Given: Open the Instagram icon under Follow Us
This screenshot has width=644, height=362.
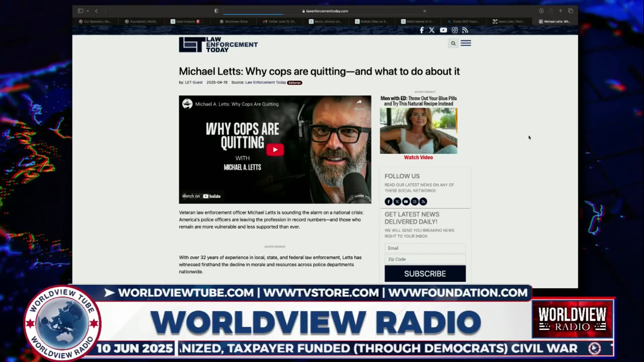Looking at the screenshot, I should (x=415, y=202).
